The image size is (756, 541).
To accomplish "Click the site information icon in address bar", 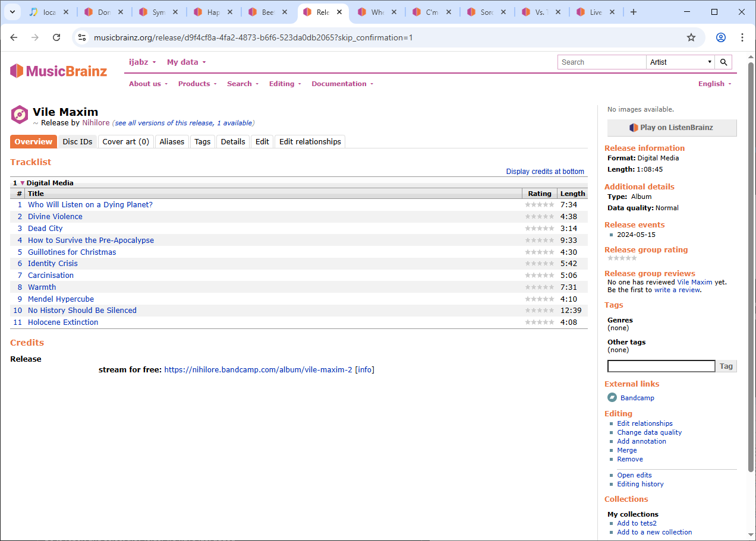I will (x=83, y=37).
